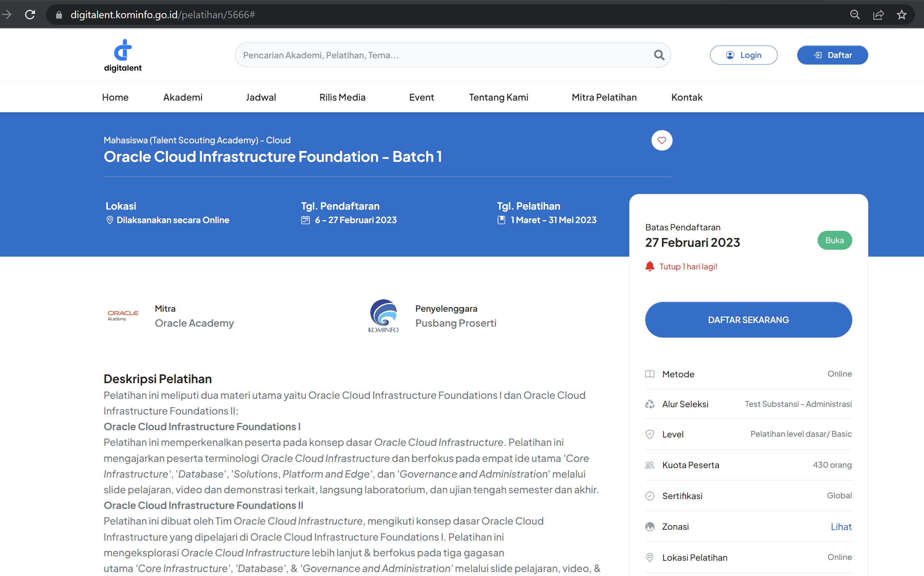Click the search magnifier icon
Viewport: 924px width, 576px height.
(659, 55)
